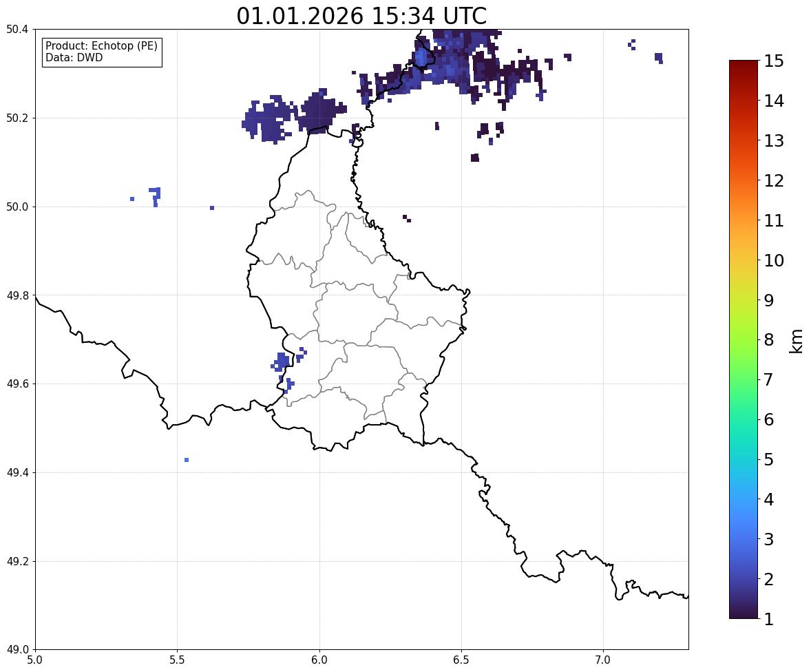The height and width of the screenshot is (672, 811).
Task: Click the colorbar label 'km'
Action: [x=796, y=341]
